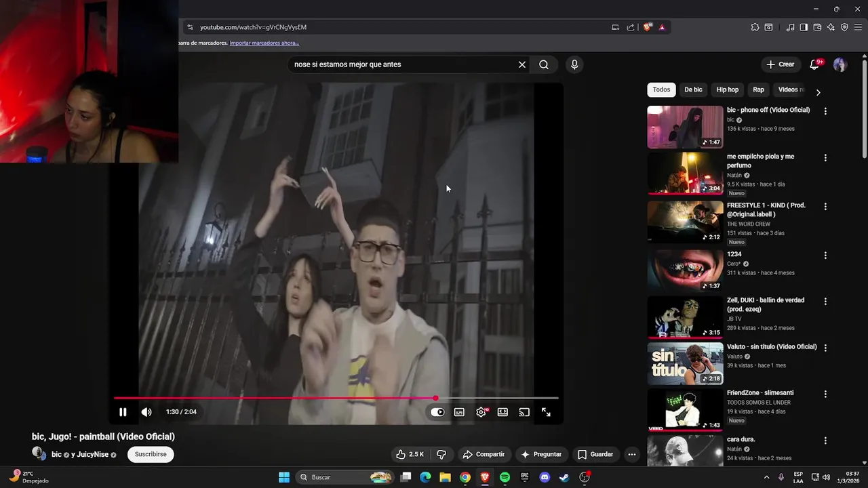868x488 pixels.
Task: Click the Brave Shields lion icon
Action: tap(648, 27)
